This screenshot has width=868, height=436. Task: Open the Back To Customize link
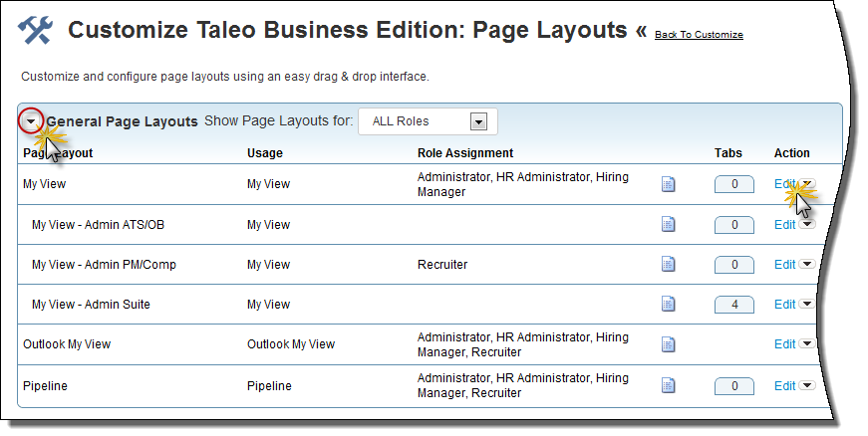click(699, 35)
